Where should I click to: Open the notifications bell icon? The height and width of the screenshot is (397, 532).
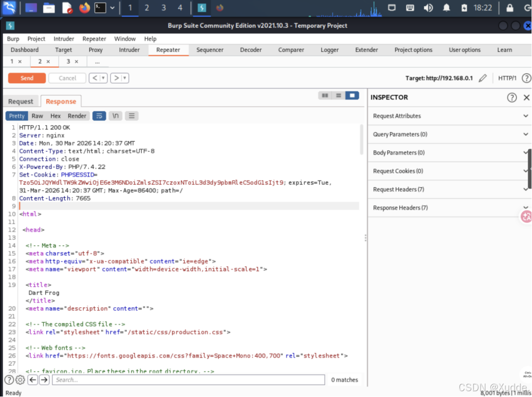click(x=447, y=8)
